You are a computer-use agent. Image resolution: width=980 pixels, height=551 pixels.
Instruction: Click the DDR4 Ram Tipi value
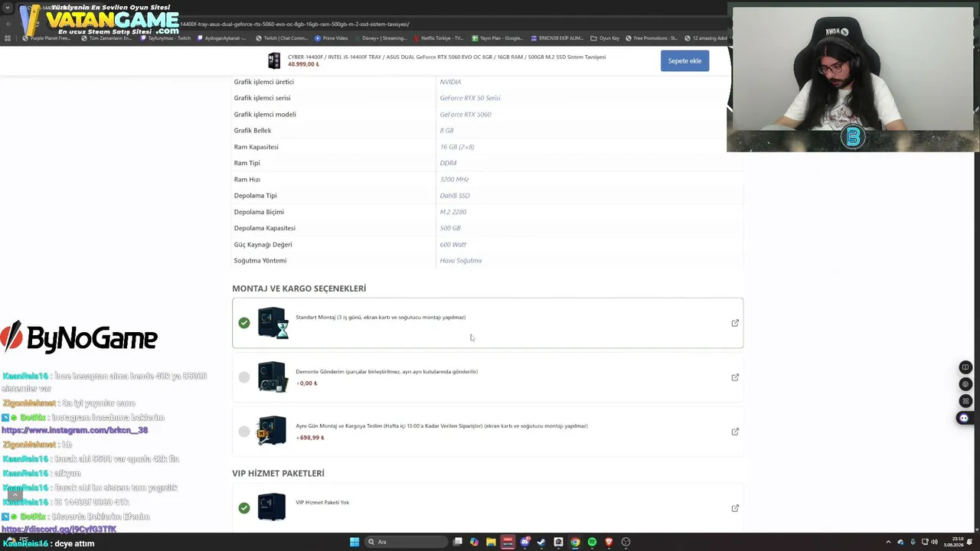(448, 163)
